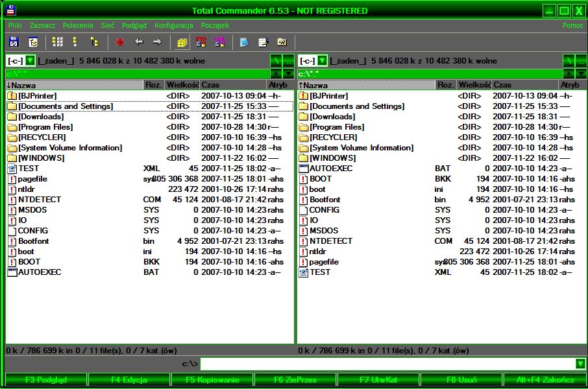Sort the left panel by Atryb column

tap(280, 85)
